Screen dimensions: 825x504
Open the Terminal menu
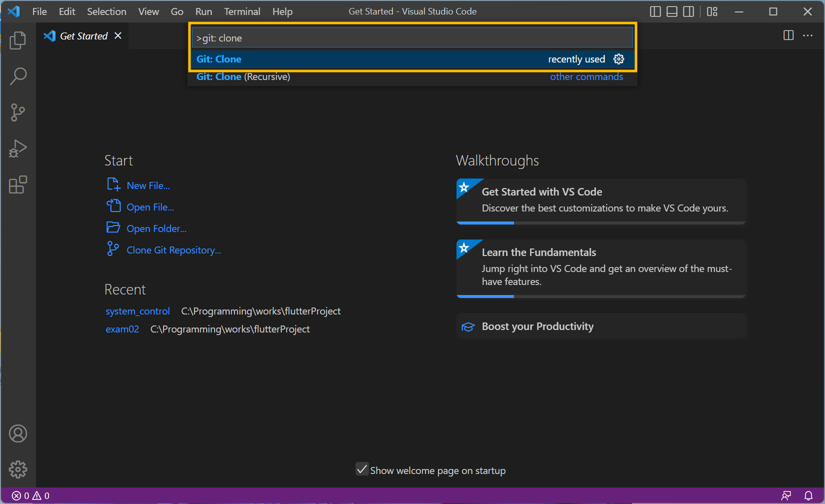pos(242,11)
